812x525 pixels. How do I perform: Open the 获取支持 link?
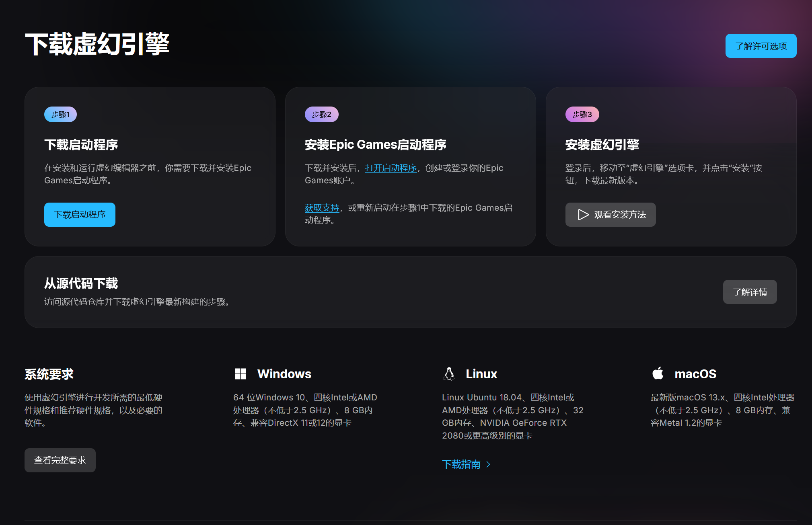322,208
